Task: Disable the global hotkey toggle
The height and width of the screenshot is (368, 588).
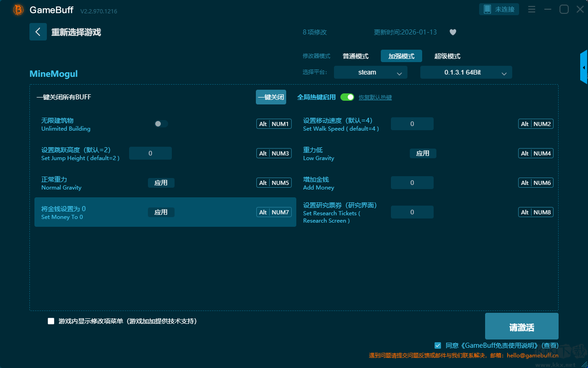Action: pyautogui.click(x=347, y=97)
